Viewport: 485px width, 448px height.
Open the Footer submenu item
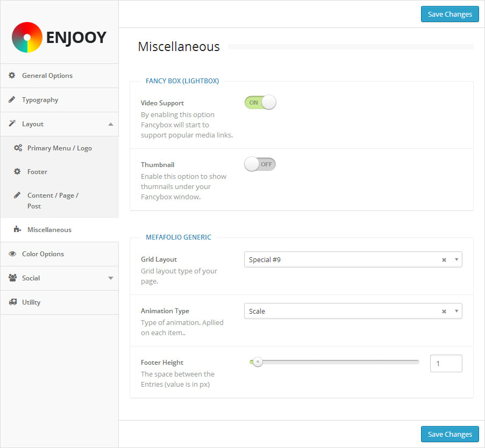[x=37, y=172]
